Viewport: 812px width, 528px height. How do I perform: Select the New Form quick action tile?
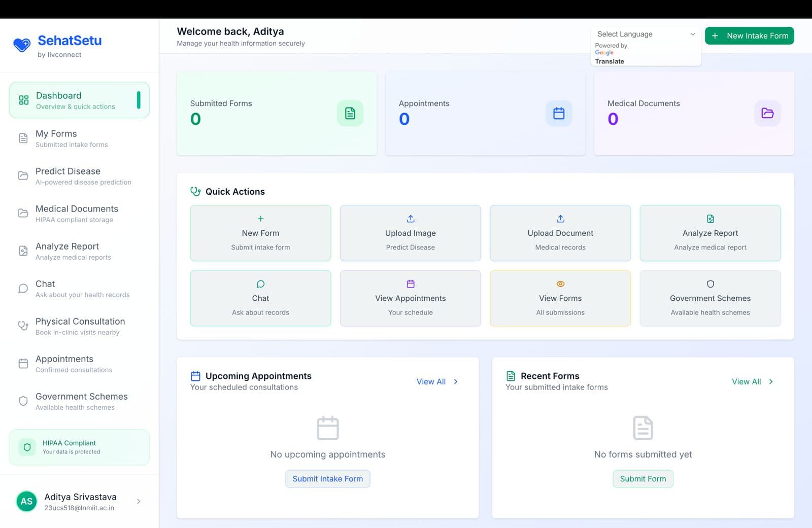[x=260, y=233]
